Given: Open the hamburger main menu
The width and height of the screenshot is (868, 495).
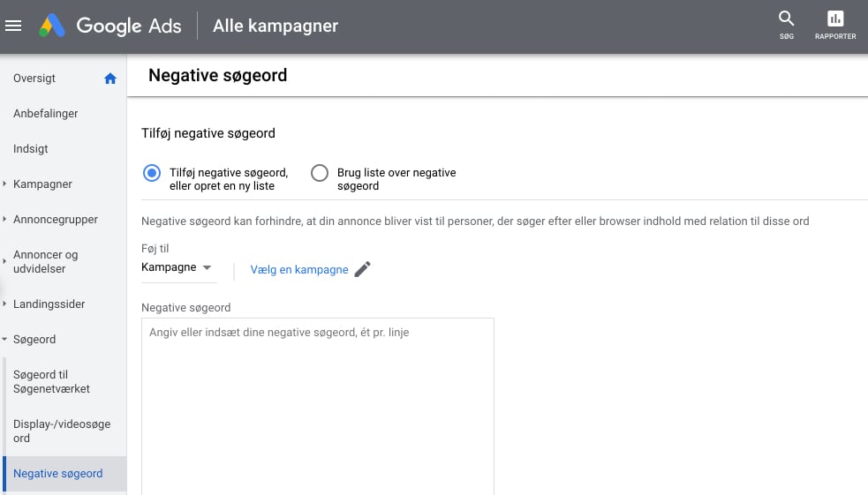Looking at the screenshot, I should pos(13,26).
